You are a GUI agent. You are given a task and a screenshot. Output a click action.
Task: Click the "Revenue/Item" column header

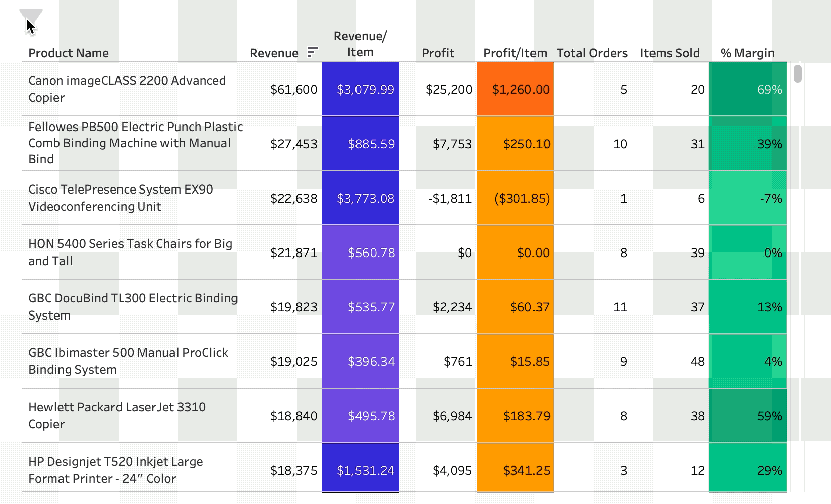tap(360, 44)
